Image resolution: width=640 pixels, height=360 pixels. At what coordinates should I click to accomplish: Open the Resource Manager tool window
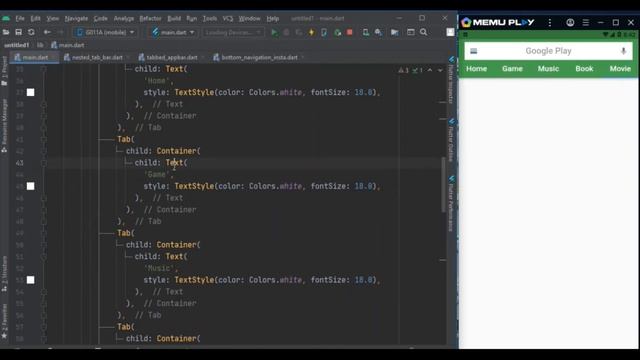pos(4,126)
